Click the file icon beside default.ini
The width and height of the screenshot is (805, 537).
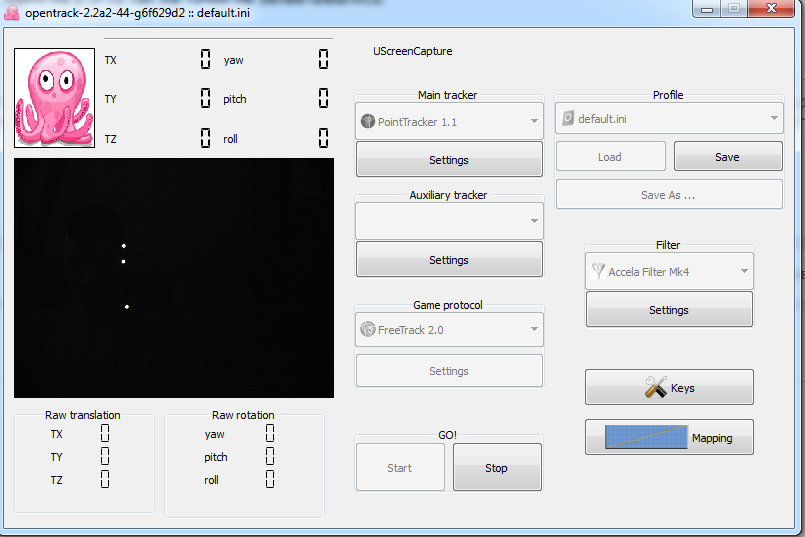(568, 118)
